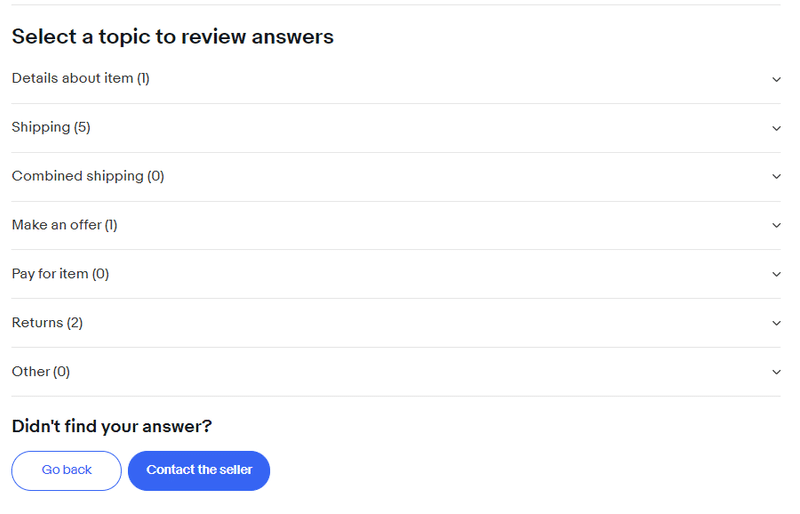Click the Combined shipping chevron arrow
800x514 pixels.
[776, 177]
